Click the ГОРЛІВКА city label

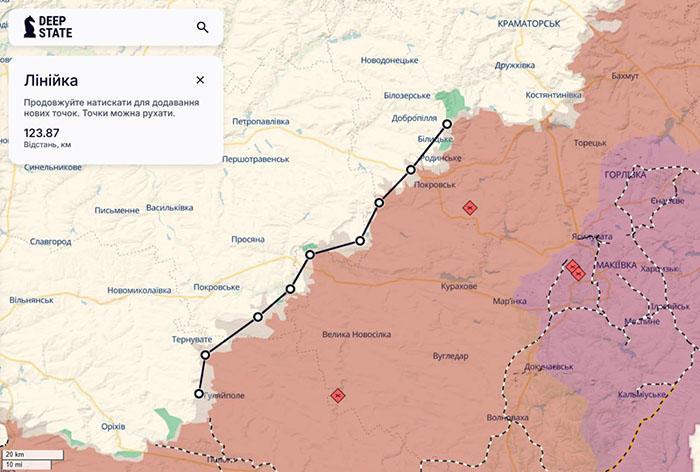coord(626,175)
